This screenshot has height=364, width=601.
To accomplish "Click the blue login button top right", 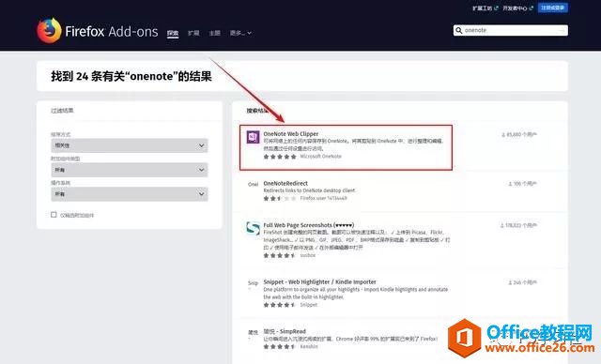I will [x=553, y=8].
